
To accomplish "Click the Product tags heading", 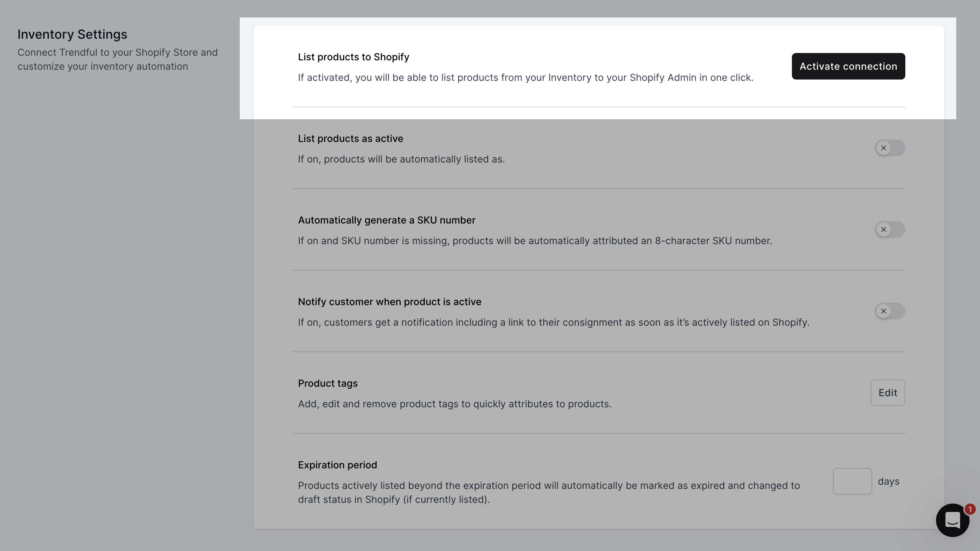I will 328,383.
